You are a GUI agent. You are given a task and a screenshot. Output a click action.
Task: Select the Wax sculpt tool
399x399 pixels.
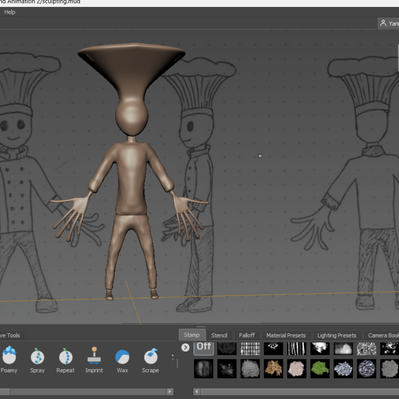(x=122, y=361)
